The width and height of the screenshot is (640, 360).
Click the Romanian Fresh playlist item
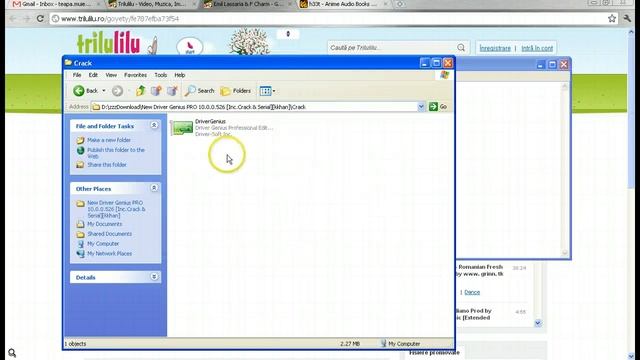[x=480, y=270]
